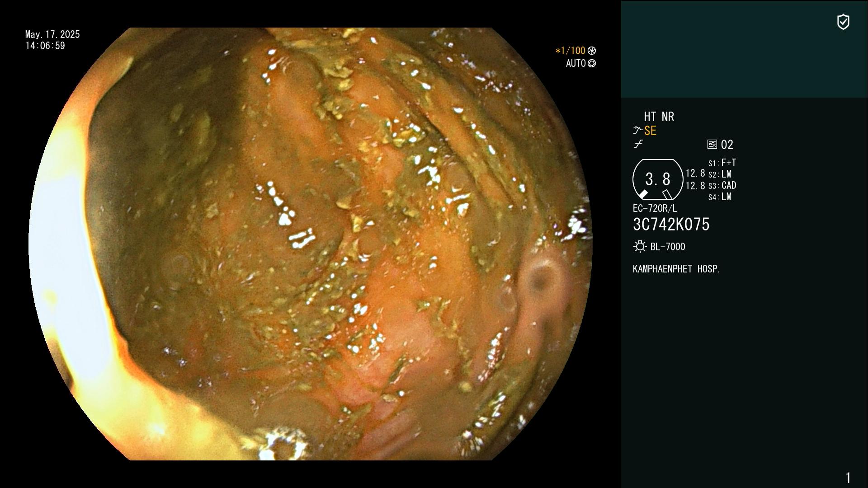Click the S4: LM switch assignment
The height and width of the screenshot is (488, 868).
pos(720,197)
